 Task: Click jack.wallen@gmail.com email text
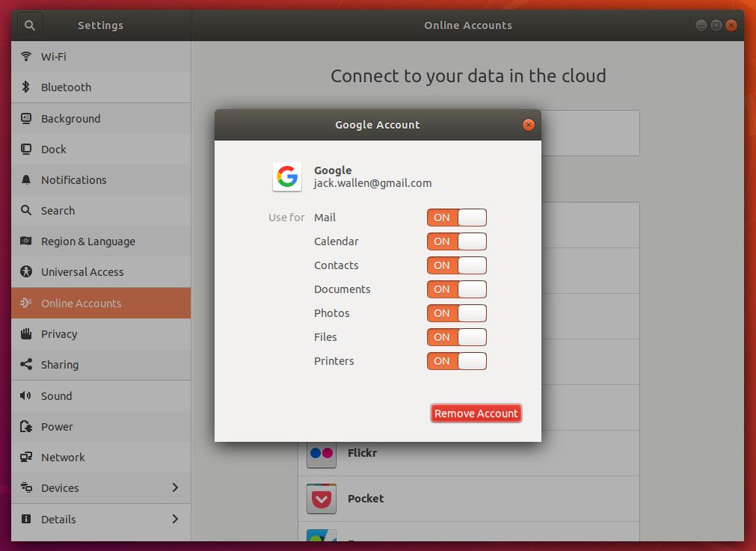point(372,184)
